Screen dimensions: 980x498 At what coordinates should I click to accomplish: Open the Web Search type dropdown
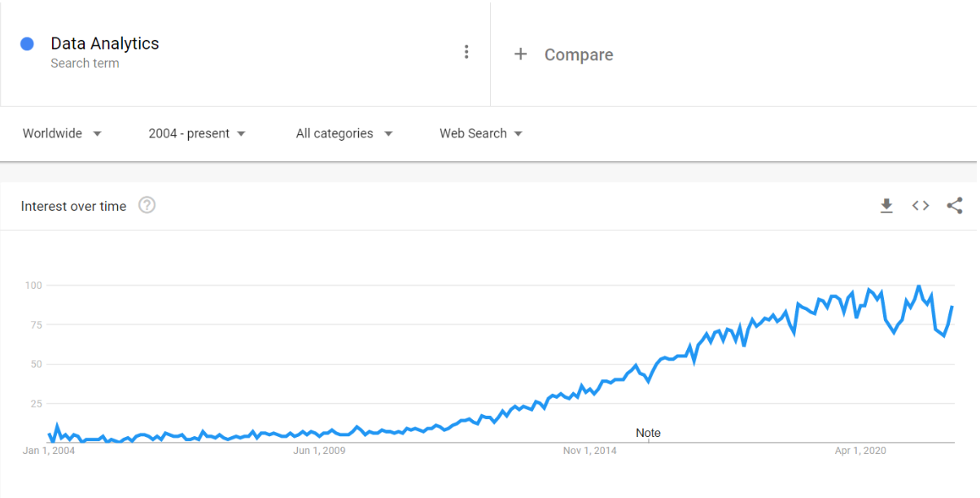(481, 133)
